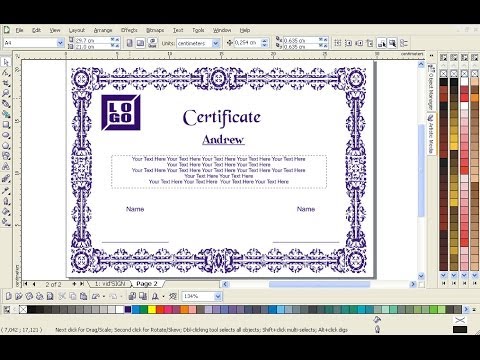This screenshot has height=360, width=480.
Task: Select the Freehand drawing tool
Action: [6, 104]
